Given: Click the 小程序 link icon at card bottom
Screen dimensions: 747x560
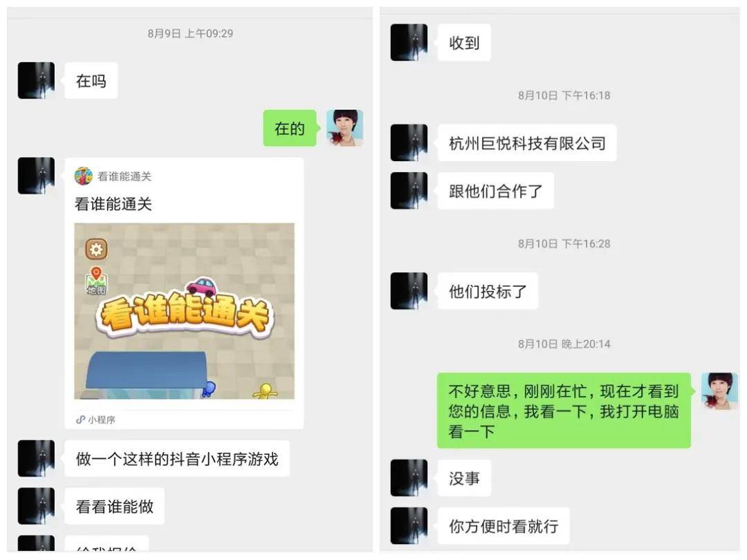Looking at the screenshot, I should (80, 420).
